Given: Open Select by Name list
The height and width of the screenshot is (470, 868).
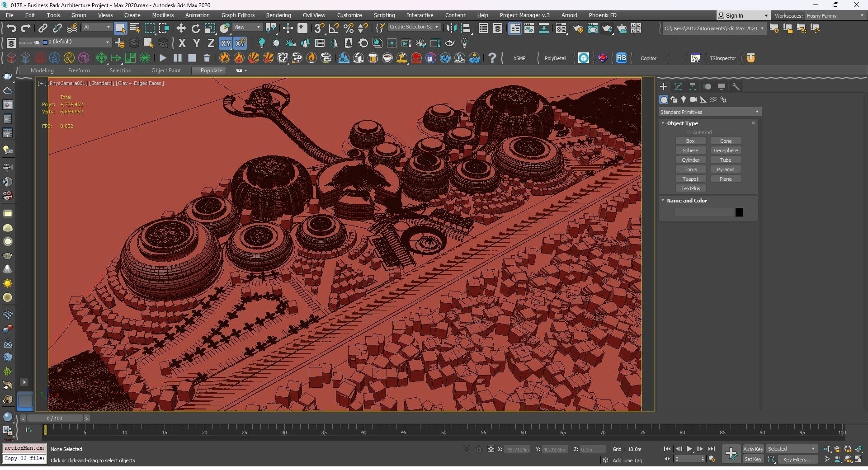Looking at the screenshot, I should tap(135, 28).
